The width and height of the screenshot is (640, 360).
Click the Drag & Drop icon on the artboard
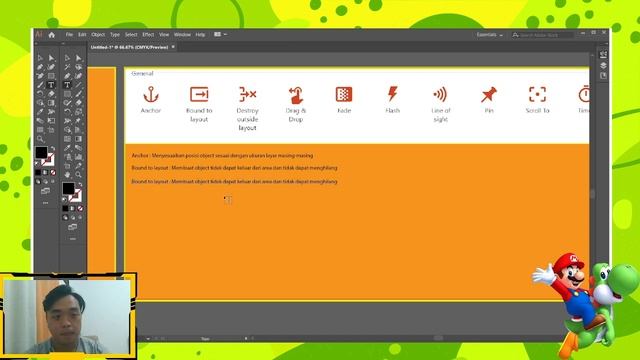(x=296, y=95)
